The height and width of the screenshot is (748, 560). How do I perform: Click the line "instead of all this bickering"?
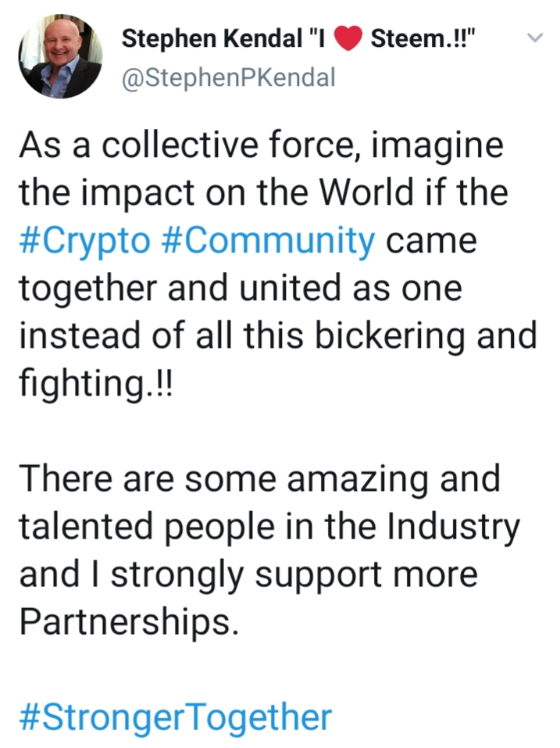click(278, 336)
